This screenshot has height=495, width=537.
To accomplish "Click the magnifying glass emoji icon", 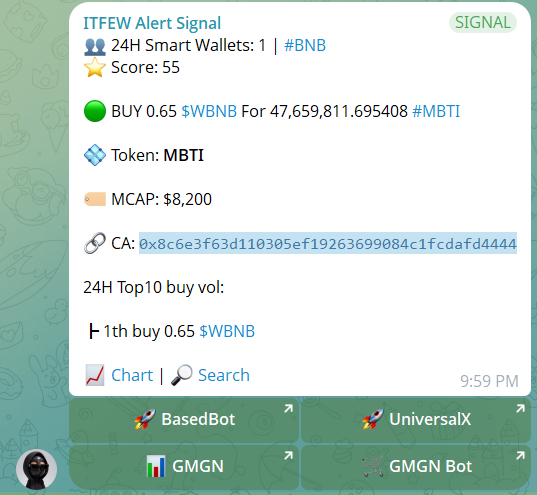I will (182, 375).
